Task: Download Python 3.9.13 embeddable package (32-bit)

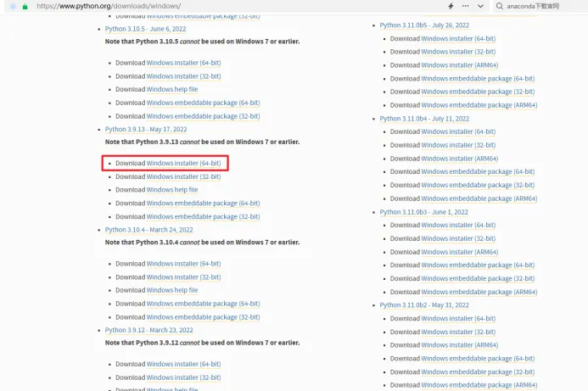Action: point(203,216)
